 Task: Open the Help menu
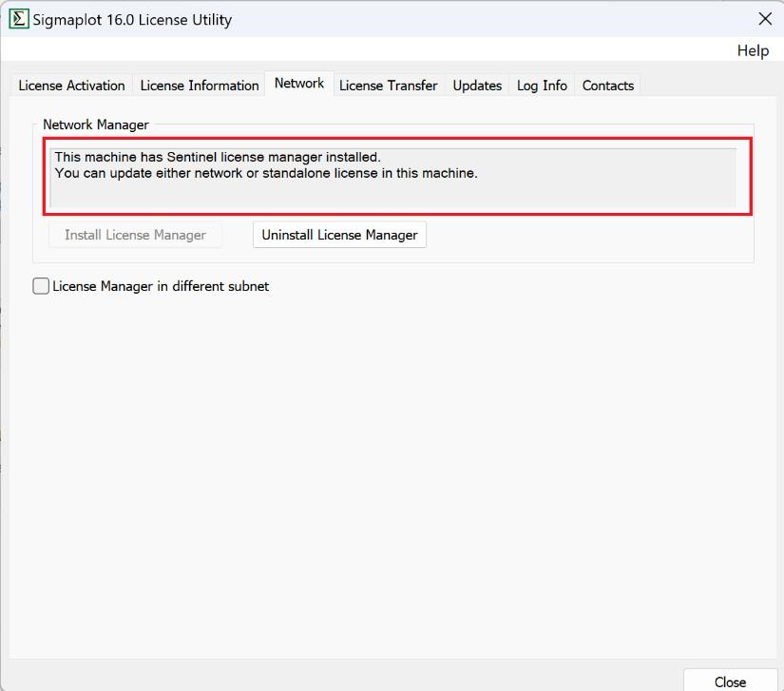tap(753, 50)
